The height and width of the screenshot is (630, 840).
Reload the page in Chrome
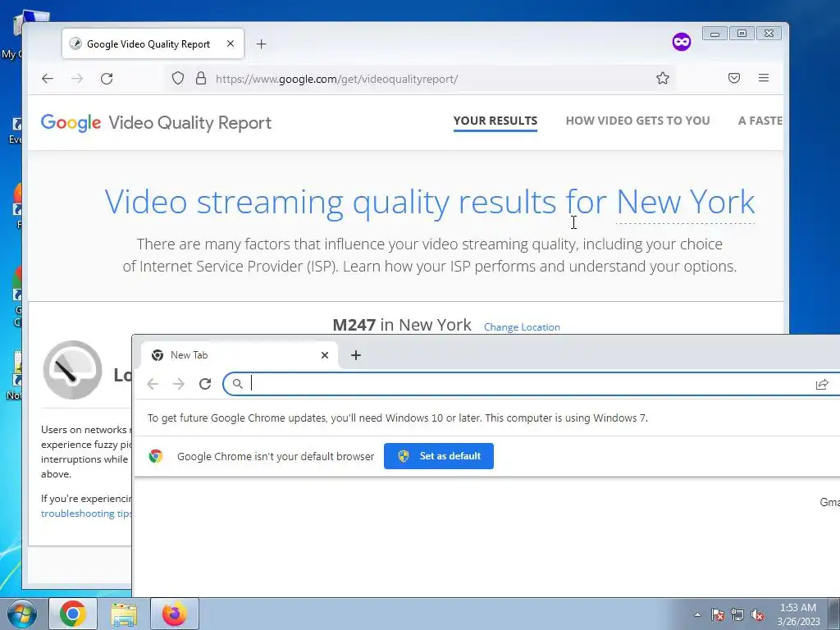pyautogui.click(x=205, y=384)
